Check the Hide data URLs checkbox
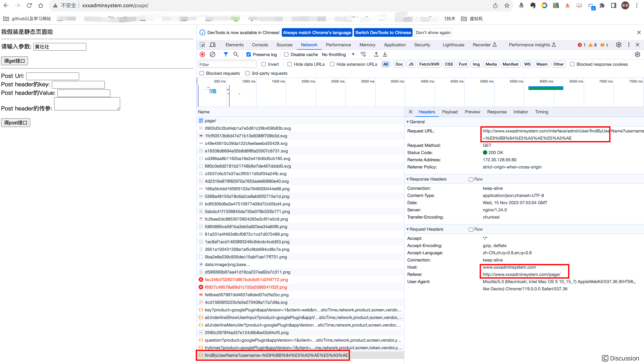This screenshot has width=644, height=364. tap(290, 64)
